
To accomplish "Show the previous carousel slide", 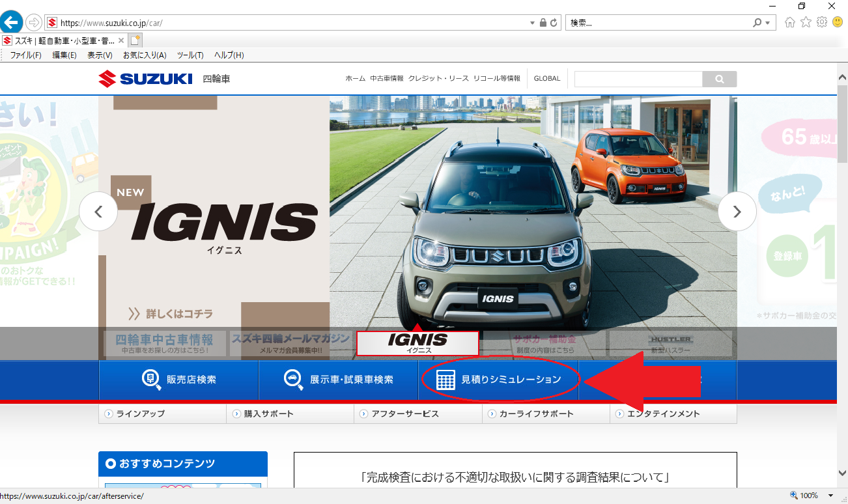I will tap(98, 212).
